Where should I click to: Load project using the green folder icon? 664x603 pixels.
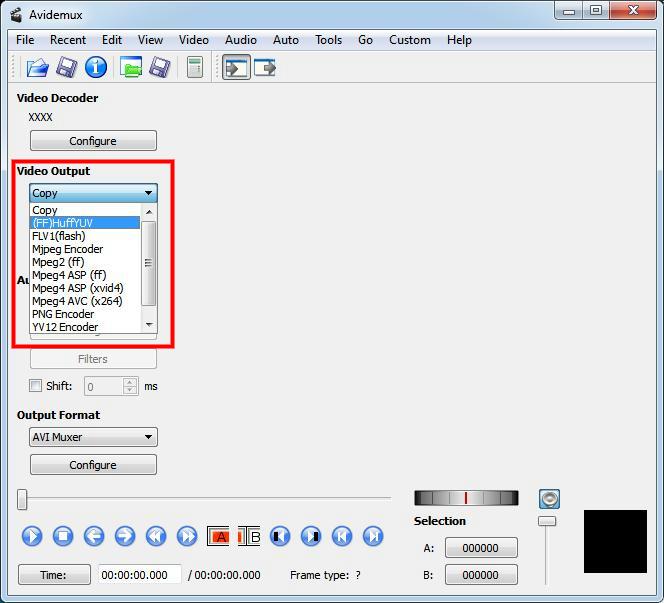pyautogui.click(x=131, y=67)
